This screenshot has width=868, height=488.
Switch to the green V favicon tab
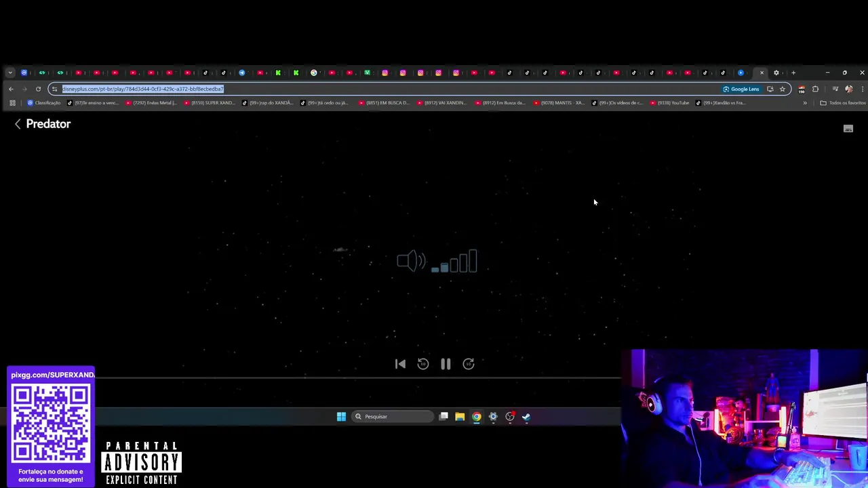click(367, 73)
